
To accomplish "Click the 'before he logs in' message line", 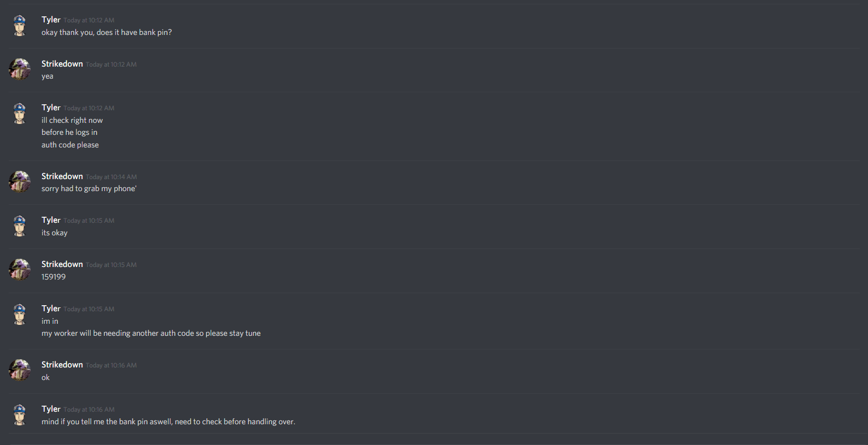I will coord(69,132).
